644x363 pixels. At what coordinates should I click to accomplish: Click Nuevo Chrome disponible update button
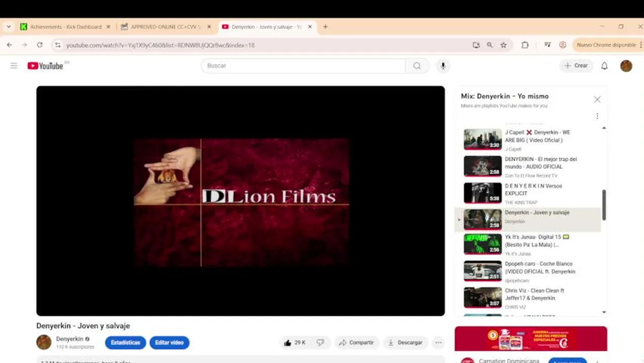point(609,45)
